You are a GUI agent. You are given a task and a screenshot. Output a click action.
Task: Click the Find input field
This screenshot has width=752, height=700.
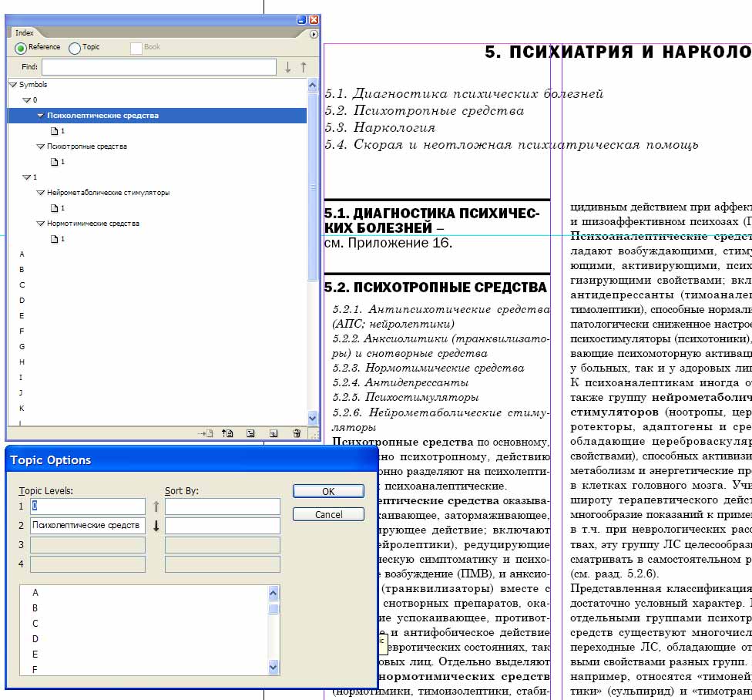point(159,67)
